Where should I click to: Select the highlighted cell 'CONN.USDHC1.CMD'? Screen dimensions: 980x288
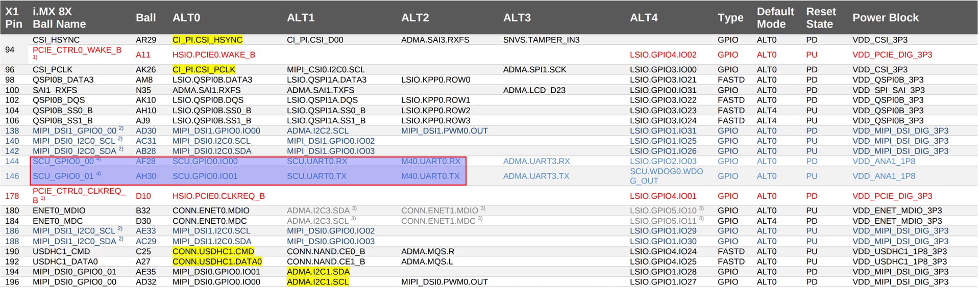point(213,251)
